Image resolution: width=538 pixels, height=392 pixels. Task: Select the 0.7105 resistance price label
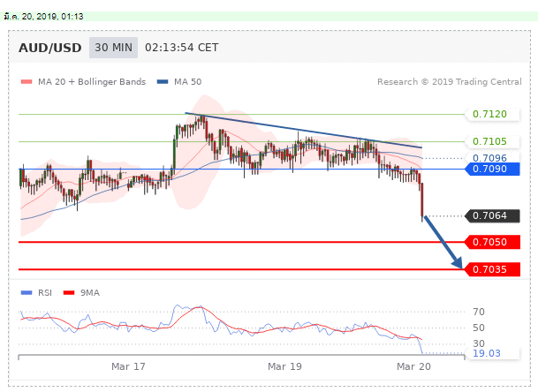coord(492,141)
